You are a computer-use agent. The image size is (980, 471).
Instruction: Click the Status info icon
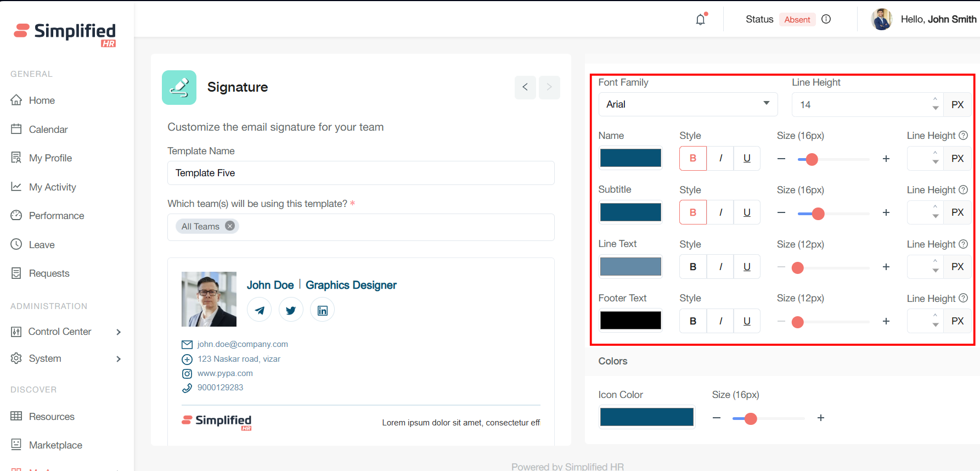click(826, 19)
